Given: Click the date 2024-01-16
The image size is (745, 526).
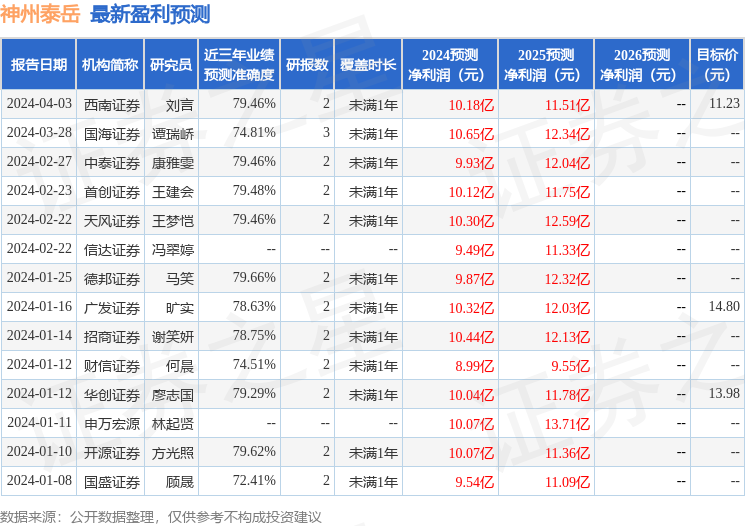Looking at the screenshot, I should click(x=39, y=306).
